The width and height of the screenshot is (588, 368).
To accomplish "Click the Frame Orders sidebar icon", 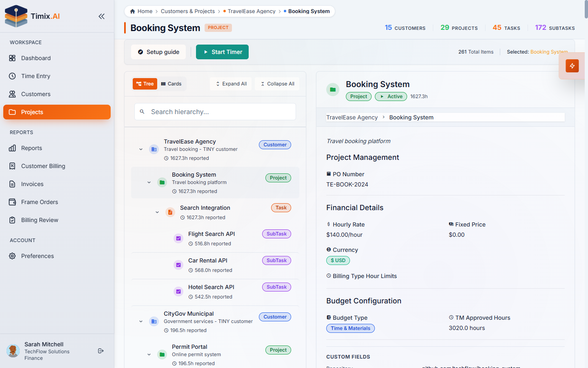I will (x=12, y=202).
